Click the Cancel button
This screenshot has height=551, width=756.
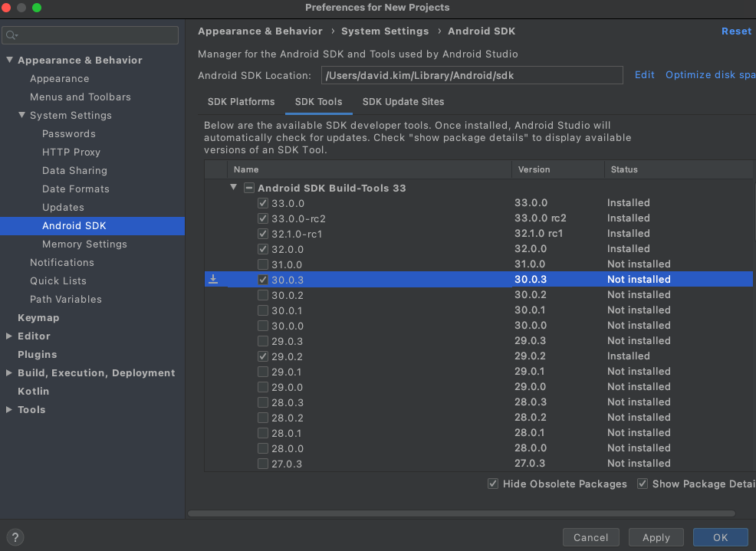tap(590, 537)
